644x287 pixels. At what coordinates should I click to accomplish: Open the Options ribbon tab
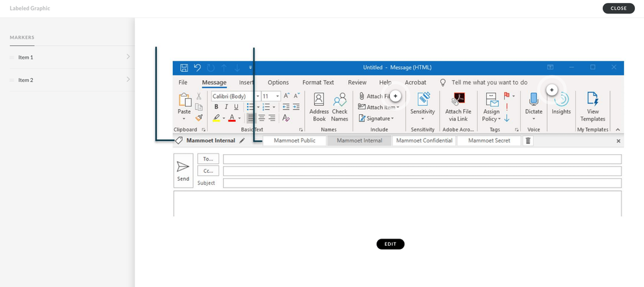coord(278,83)
